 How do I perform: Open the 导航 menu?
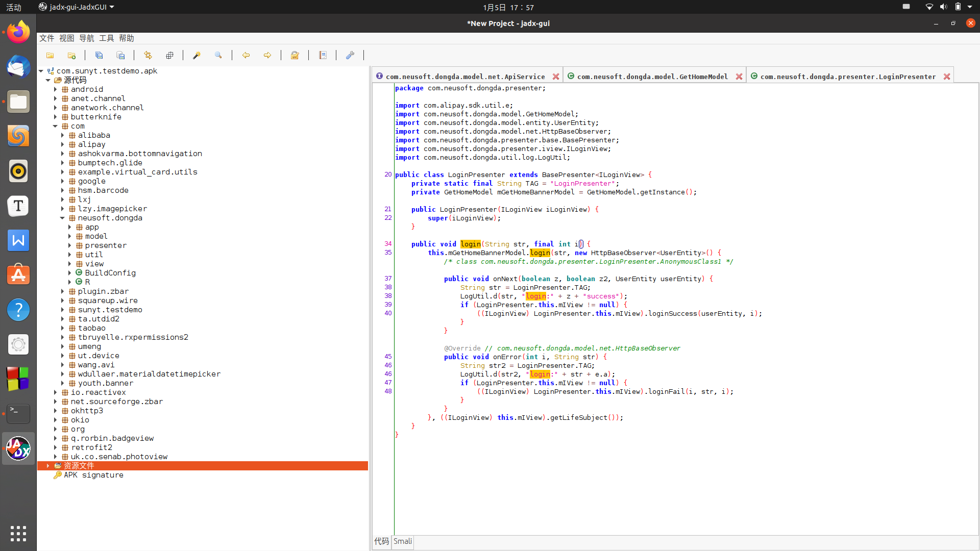click(x=87, y=38)
